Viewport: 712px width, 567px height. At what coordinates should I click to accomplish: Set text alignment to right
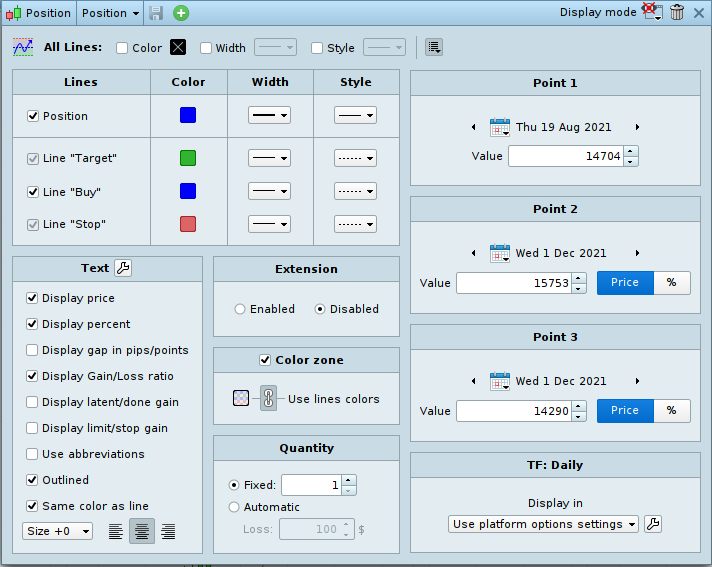point(168,531)
